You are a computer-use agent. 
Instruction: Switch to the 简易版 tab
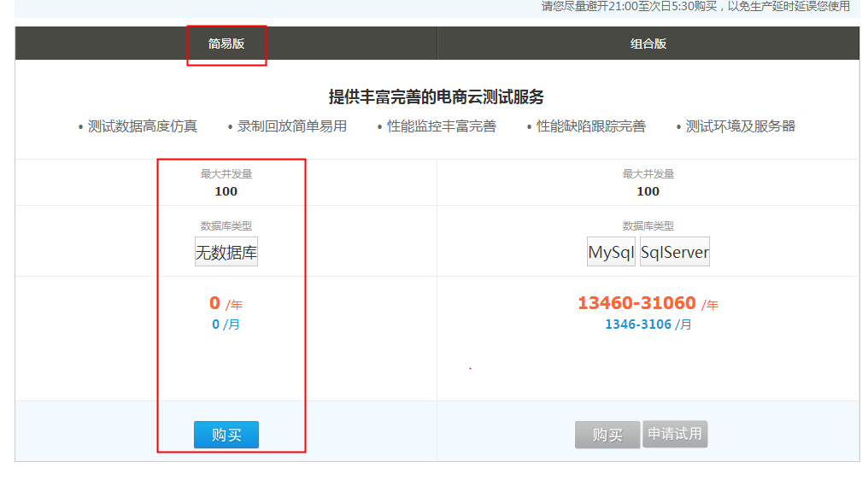(226, 44)
